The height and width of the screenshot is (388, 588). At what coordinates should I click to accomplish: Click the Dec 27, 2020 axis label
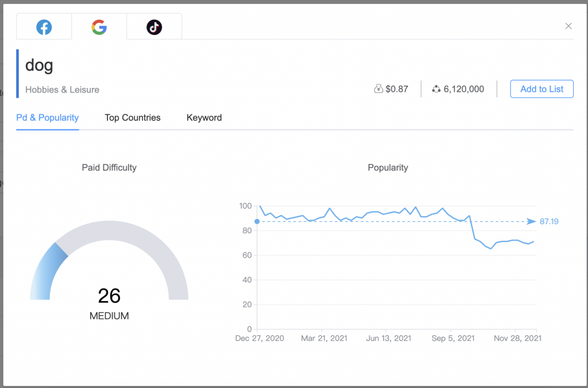coord(260,338)
